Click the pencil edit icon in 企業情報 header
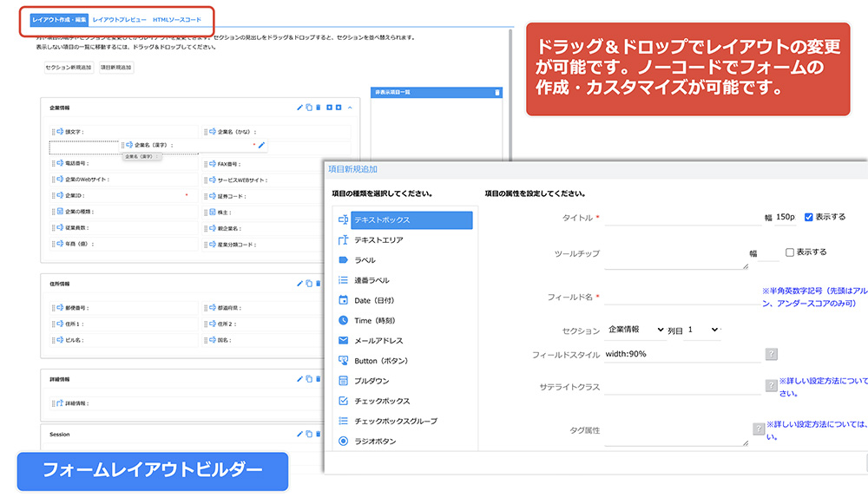Screen dimensions: 868x504 (x=300, y=108)
